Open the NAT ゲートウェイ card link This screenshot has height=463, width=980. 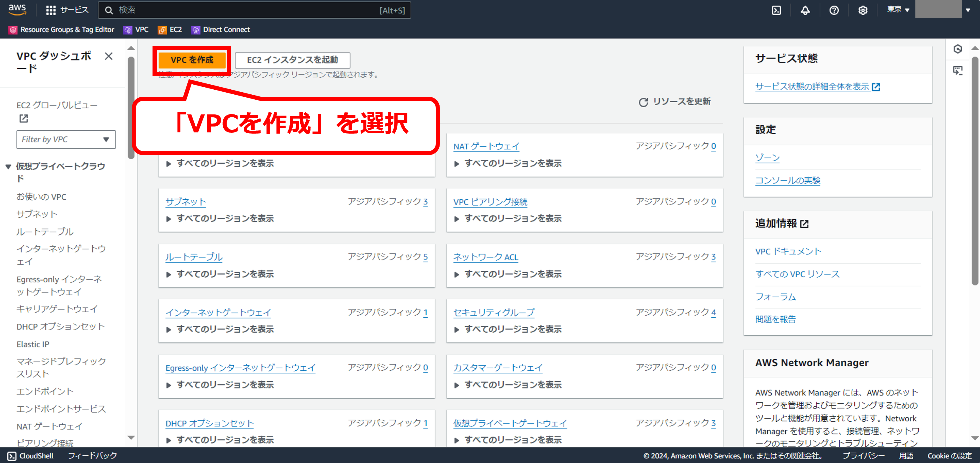point(486,146)
